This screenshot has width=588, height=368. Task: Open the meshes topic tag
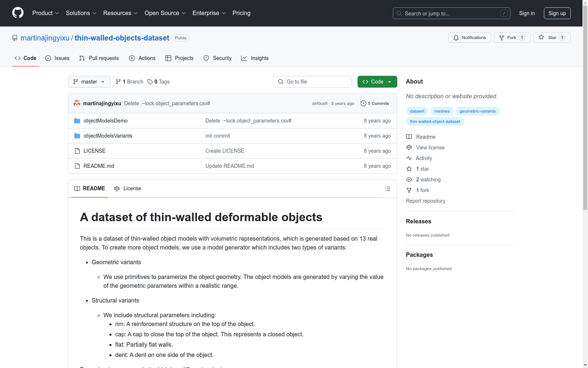442,111
